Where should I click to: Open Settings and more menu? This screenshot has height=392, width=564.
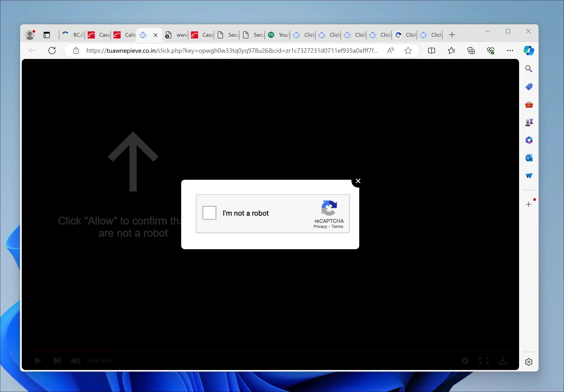(x=510, y=51)
